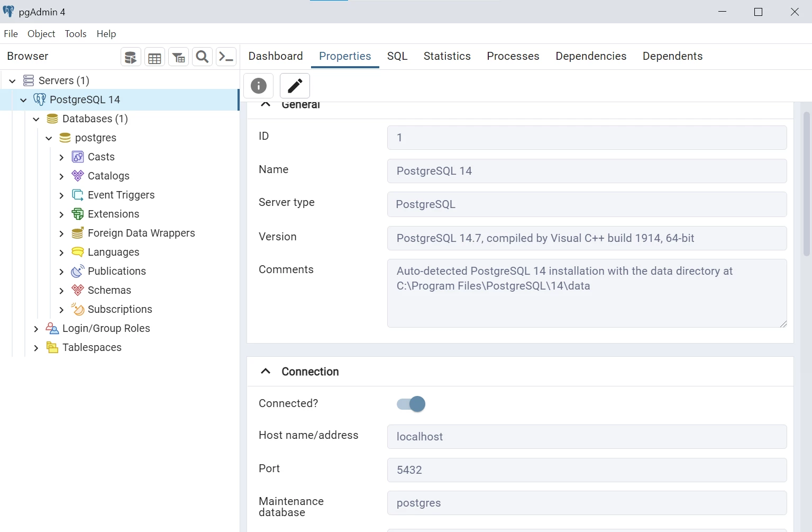This screenshot has width=812, height=532.
Task: Switch to the Statistics tab
Action: point(447,56)
